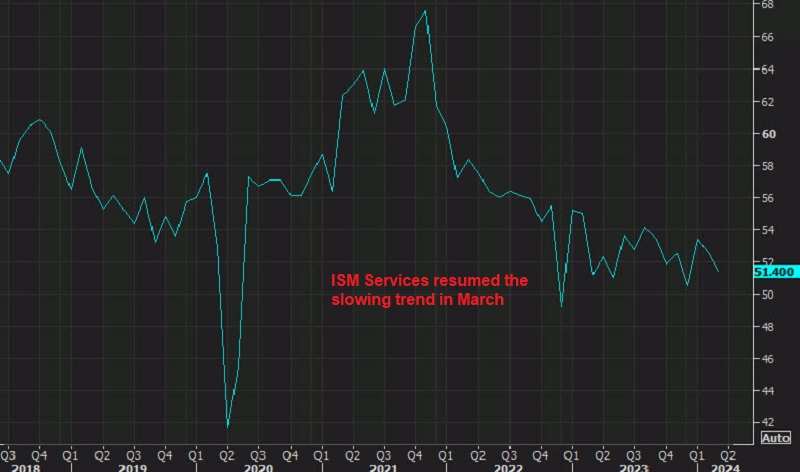Click the 42 value on the price axis
The height and width of the screenshot is (472, 800).
768,423
